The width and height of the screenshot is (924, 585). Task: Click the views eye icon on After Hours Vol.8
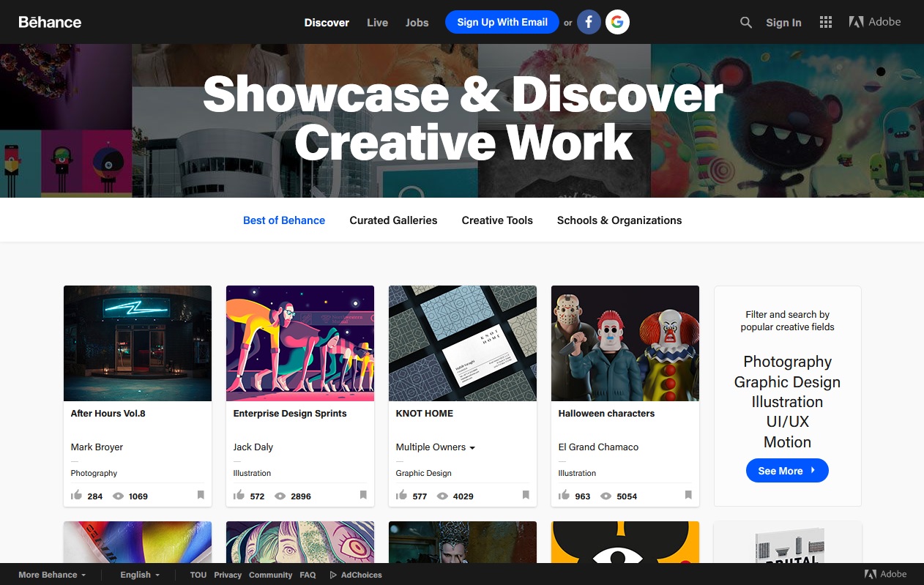119,496
